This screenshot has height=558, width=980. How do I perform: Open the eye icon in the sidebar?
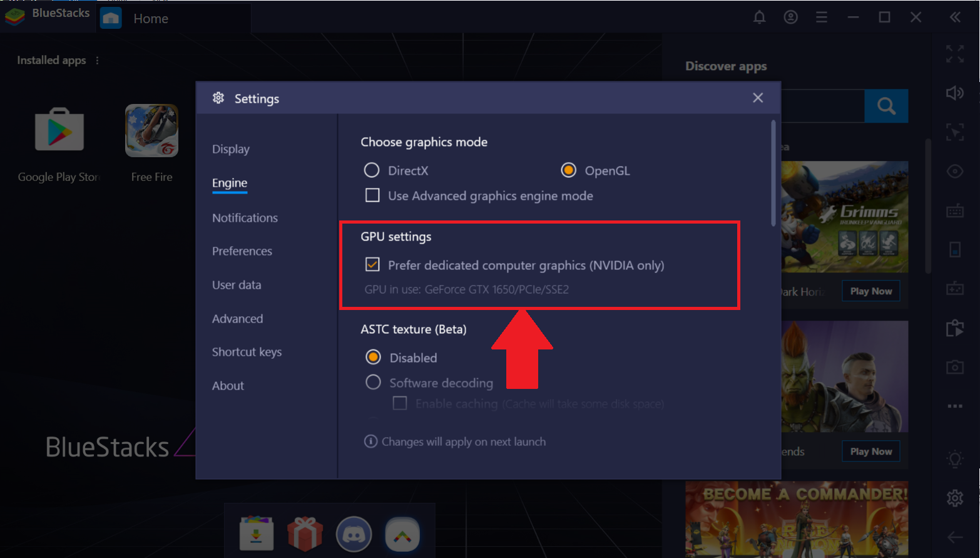click(x=955, y=172)
